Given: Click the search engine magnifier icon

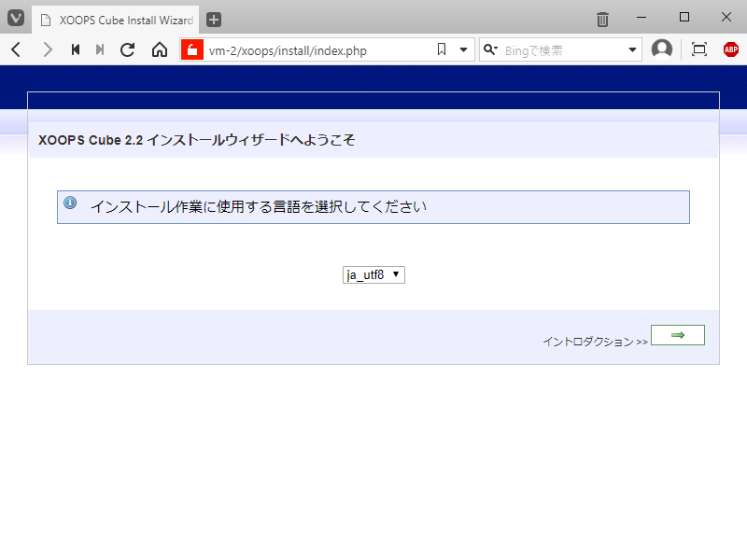Looking at the screenshot, I should [x=490, y=49].
